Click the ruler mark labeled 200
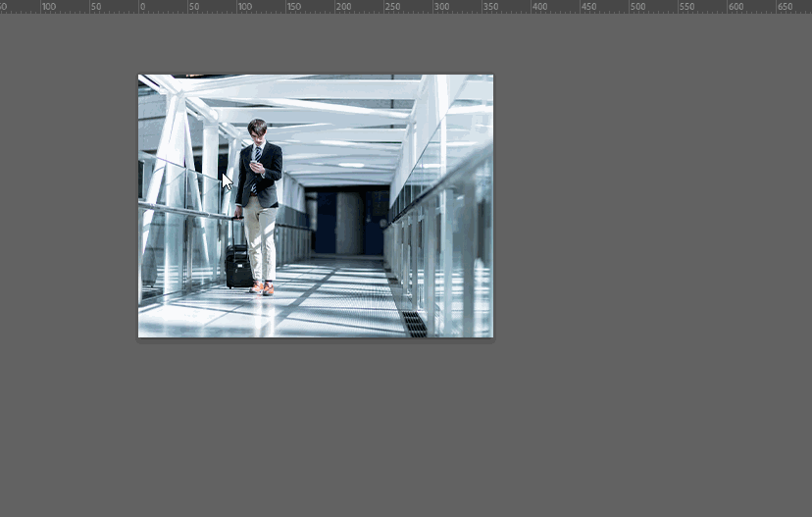Viewport: 812px width, 517px height. [343, 7]
